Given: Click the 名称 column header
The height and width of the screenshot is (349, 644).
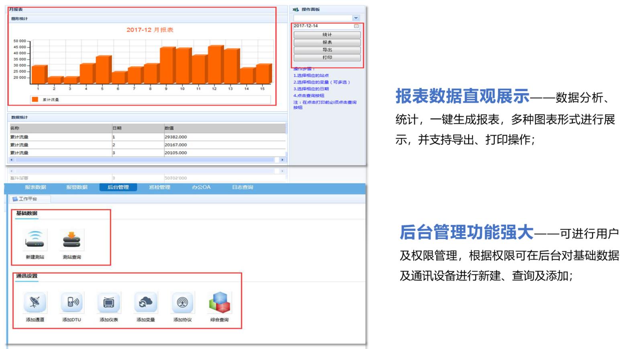Looking at the screenshot, I should point(60,128).
